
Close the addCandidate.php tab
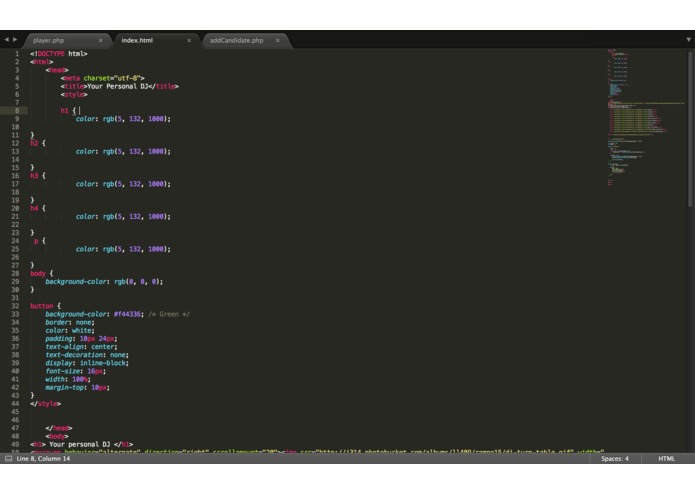point(277,40)
